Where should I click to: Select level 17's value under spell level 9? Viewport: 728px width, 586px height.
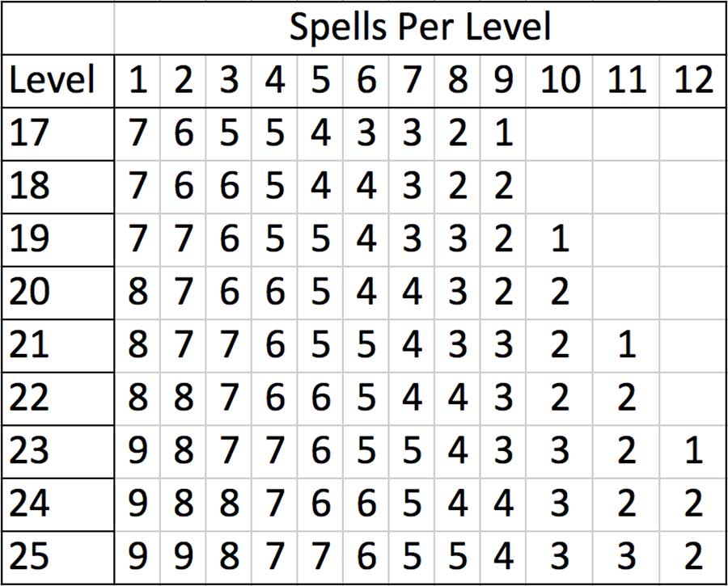503,133
